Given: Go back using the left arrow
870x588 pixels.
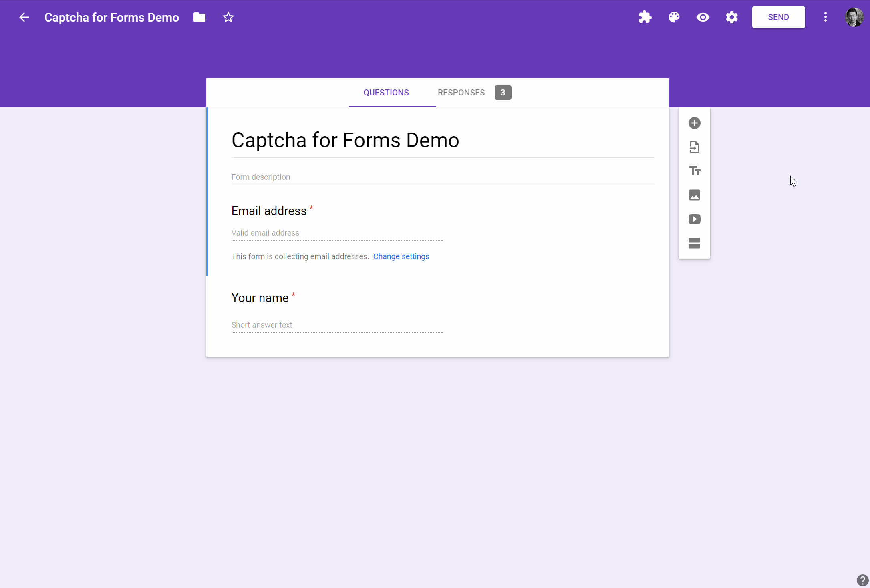Looking at the screenshot, I should (24, 17).
